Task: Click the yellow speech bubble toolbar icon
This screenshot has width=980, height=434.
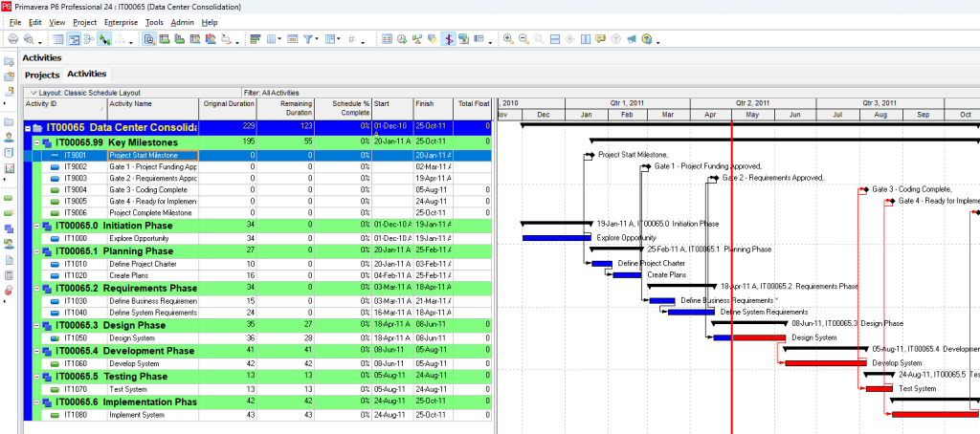Action: 600,39
